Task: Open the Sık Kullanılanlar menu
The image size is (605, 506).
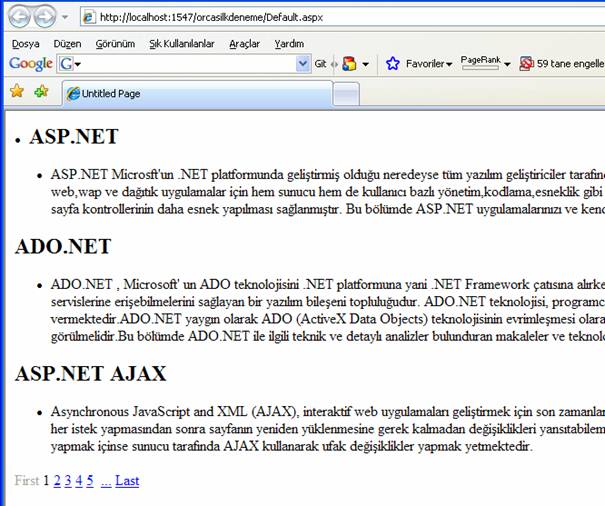Action: point(181,44)
